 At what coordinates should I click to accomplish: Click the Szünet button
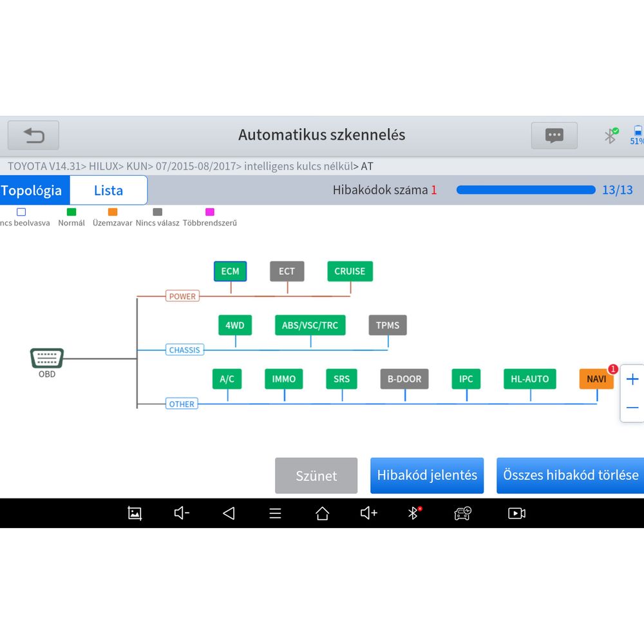click(x=316, y=476)
